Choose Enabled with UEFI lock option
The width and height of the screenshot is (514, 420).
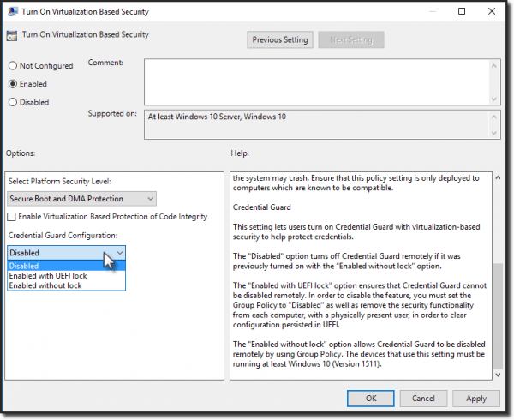coord(66,276)
